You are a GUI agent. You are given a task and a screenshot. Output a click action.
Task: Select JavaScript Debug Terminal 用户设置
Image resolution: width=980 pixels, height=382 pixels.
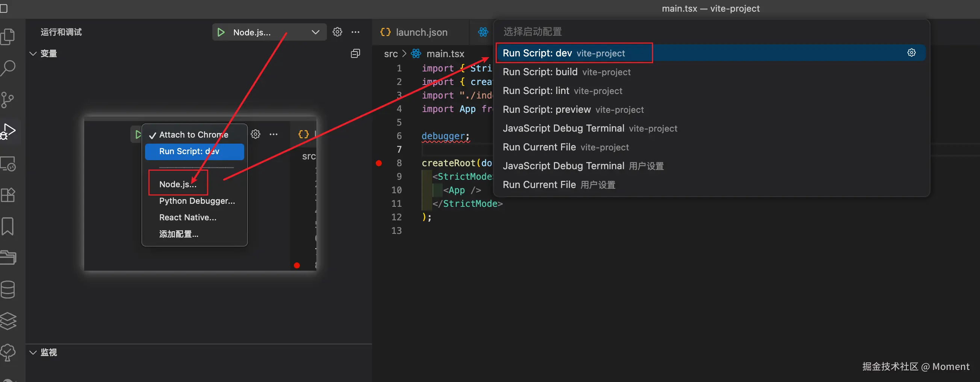pyautogui.click(x=710, y=166)
